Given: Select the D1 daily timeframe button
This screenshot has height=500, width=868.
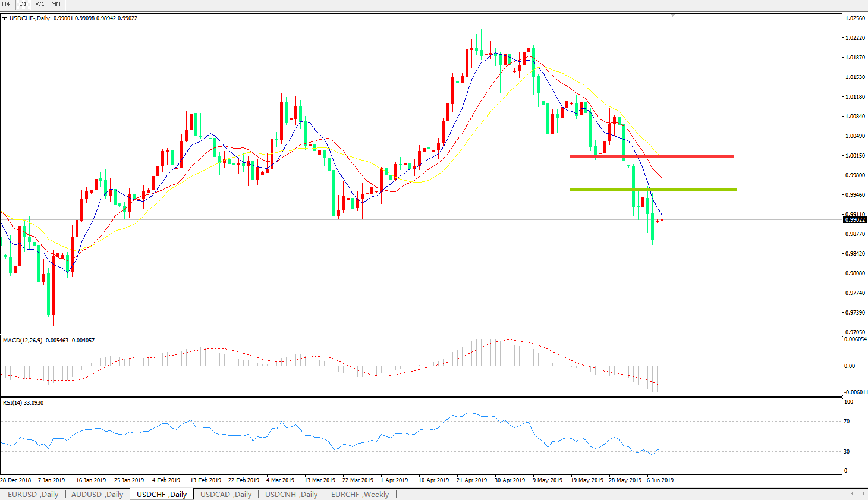Looking at the screenshot, I should coord(23,4).
